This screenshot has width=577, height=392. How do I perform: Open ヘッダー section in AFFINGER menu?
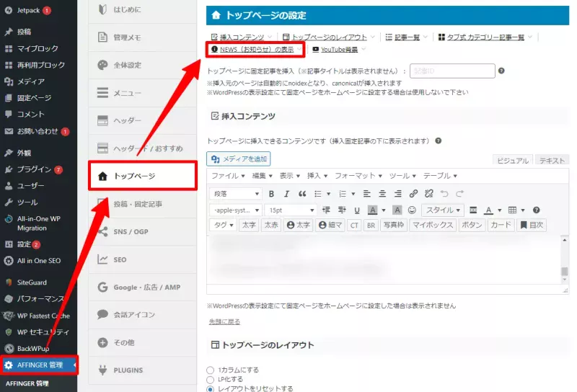tap(142, 120)
